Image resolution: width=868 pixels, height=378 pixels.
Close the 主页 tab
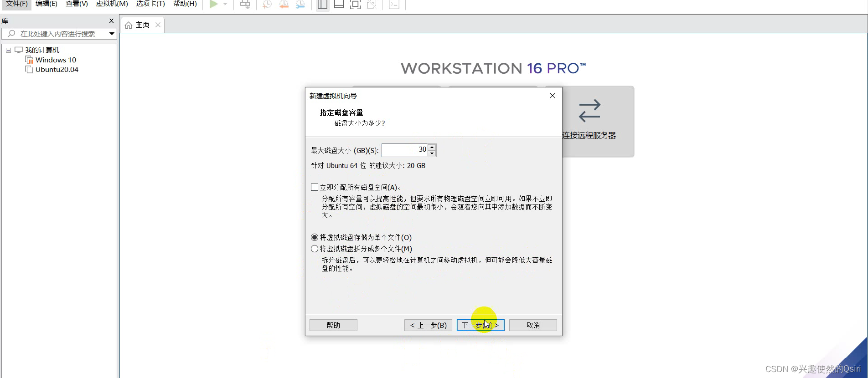158,25
